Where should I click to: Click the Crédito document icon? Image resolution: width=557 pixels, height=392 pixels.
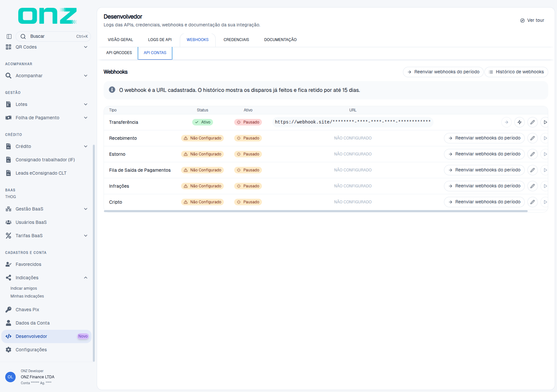coord(8,146)
